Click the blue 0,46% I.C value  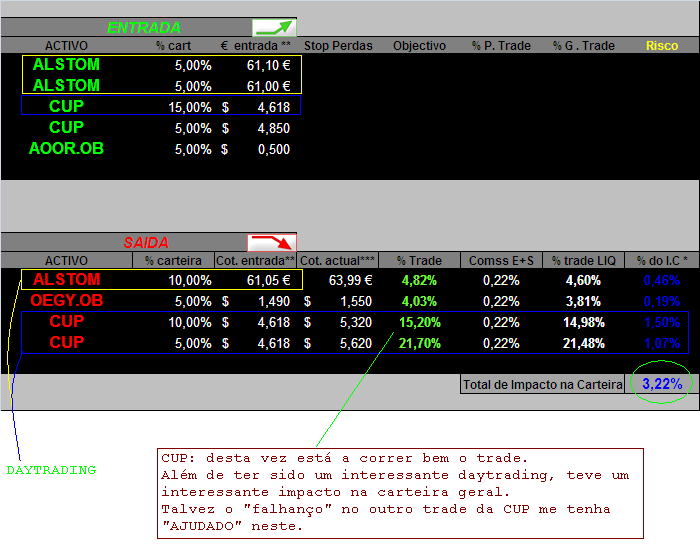point(662,280)
